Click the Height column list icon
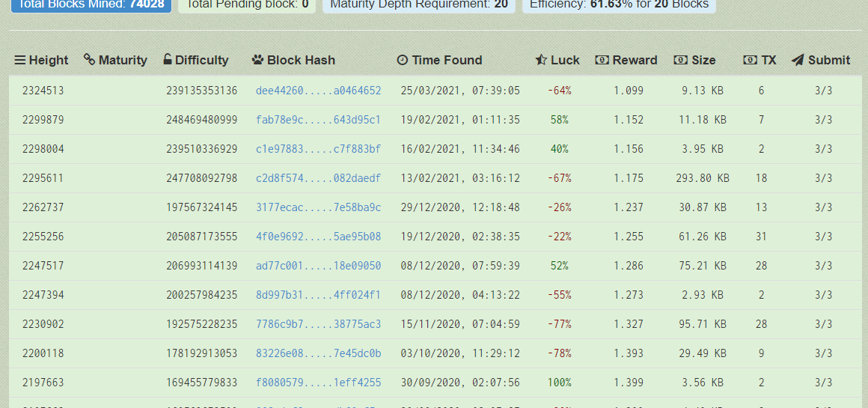 coord(20,61)
